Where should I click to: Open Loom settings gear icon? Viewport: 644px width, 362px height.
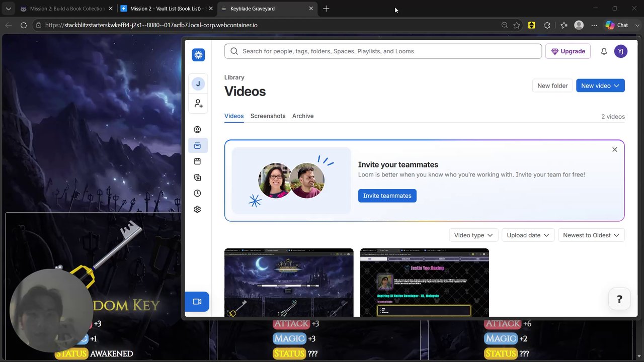click(x=197, y=210)
